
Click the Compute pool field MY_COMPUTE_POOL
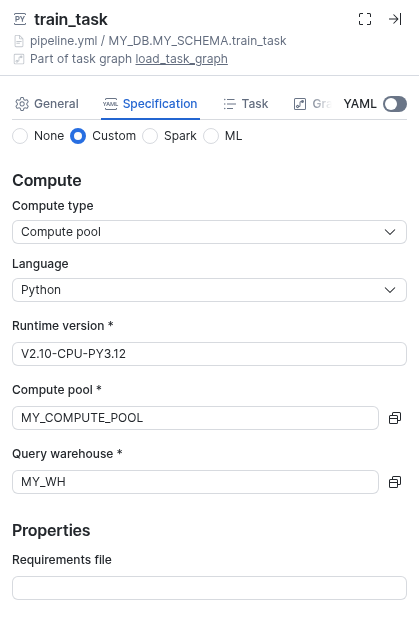coord(195,418)
